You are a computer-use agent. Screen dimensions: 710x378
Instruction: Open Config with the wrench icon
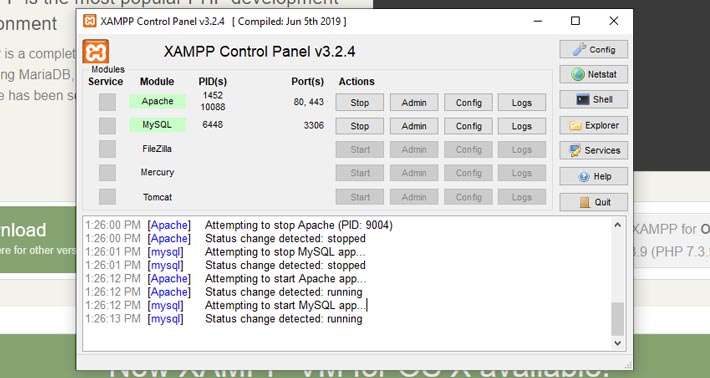coord(594,49)
